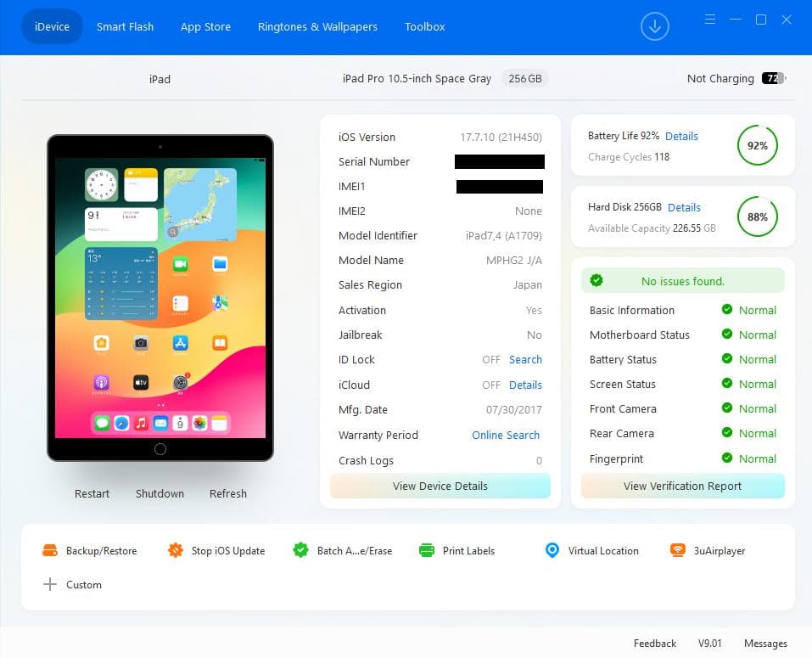812x658 pixels.
Task: Open the Virtual Location pin icon
Action: tap(552, 550)
